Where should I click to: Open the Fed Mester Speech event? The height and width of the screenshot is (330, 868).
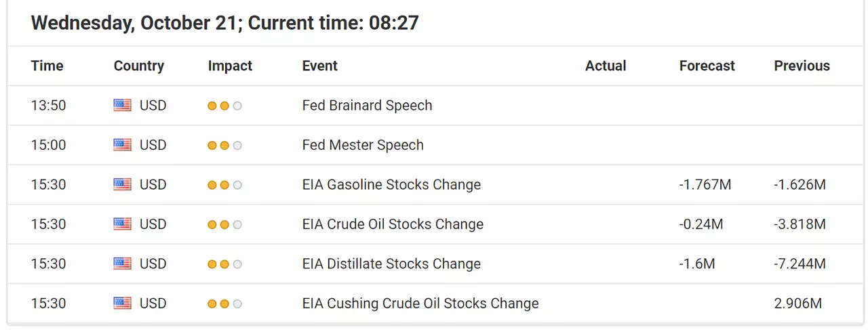coord(363,145)
